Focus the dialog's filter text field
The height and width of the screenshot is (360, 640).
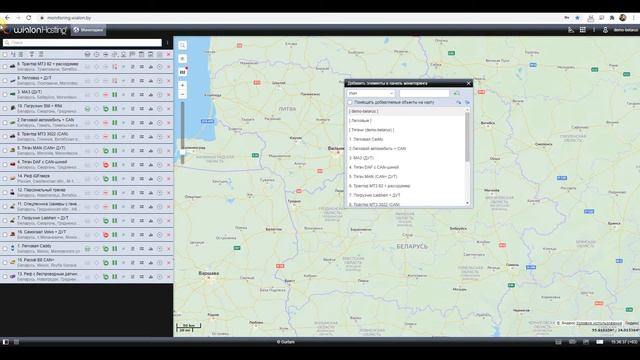click(424, 93)
